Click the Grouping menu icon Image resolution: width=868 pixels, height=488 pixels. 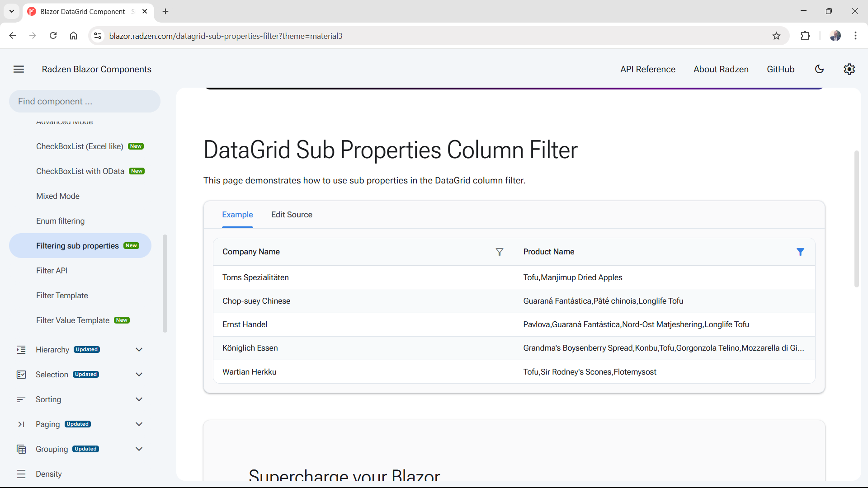21,449
